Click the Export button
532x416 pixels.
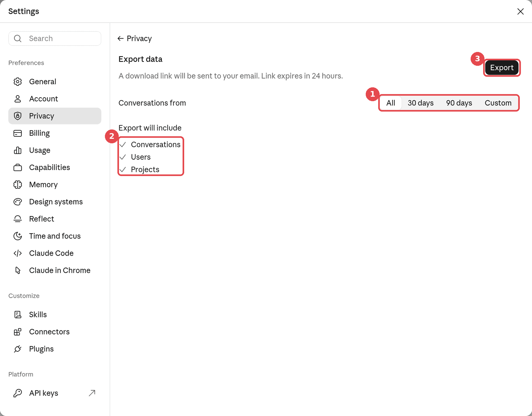pyautogui.click(x=502, y=68)
